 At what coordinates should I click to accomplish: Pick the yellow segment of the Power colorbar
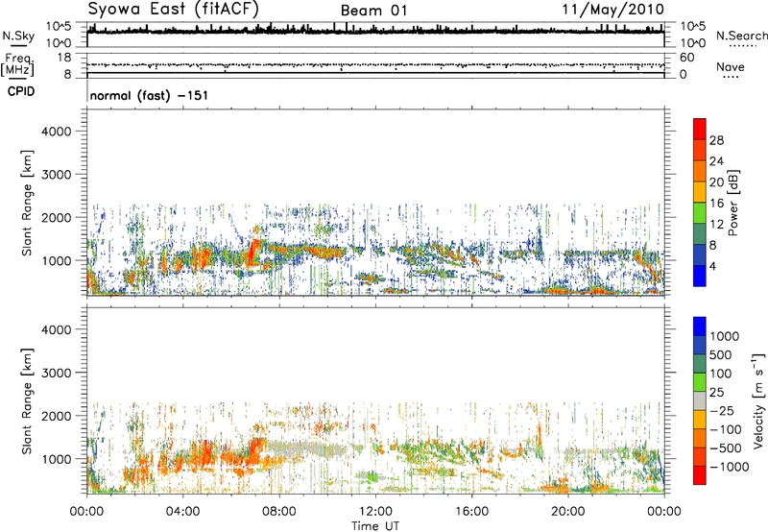pos(700,192)
